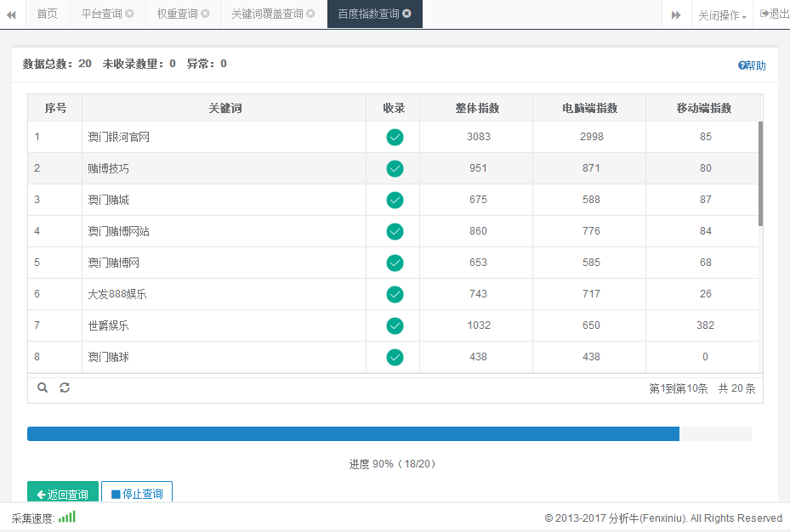The width and height of the screenshot is (790, 532).
Task: Close the 权重查询 tab
Action: (205, 14)
